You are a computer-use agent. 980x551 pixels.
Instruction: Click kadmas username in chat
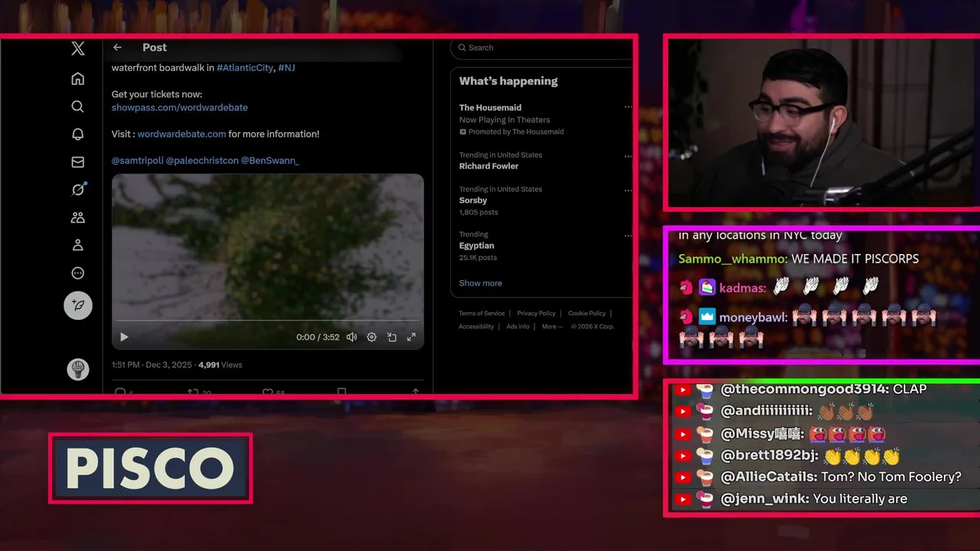pyautogui.click(x=742, y=289)
